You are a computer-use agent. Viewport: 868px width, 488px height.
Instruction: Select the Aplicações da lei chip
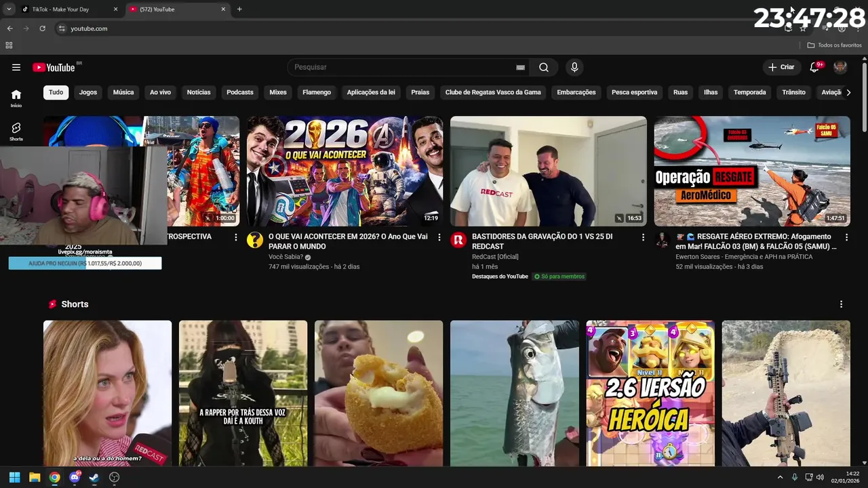click(x=371, y=92)
